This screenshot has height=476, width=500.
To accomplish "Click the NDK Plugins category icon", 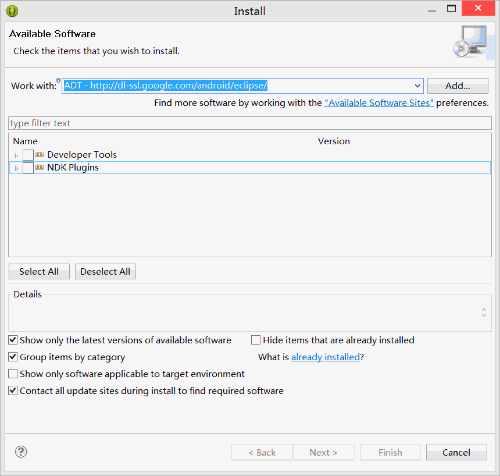I will pos(40,167).
